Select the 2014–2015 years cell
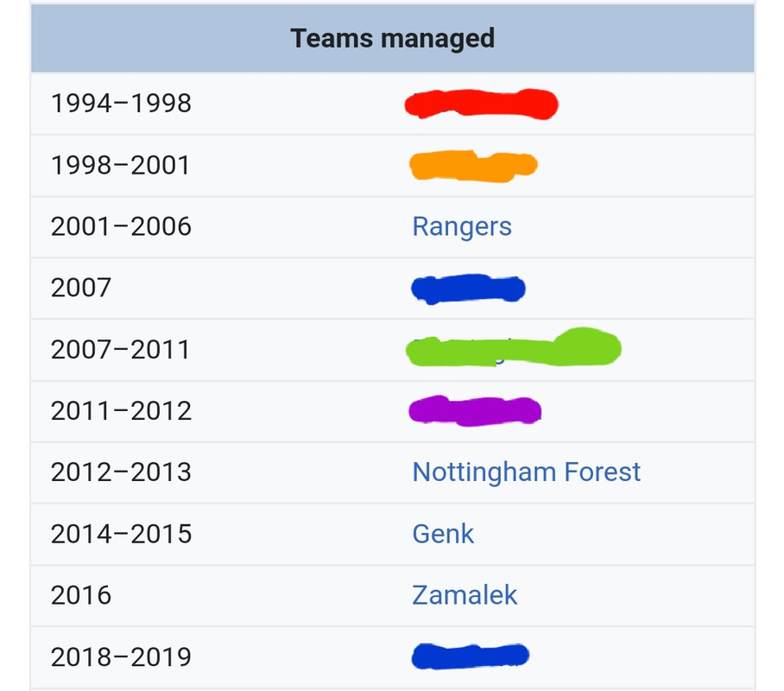The image size is (784, 691). click(x=121, y=534)
